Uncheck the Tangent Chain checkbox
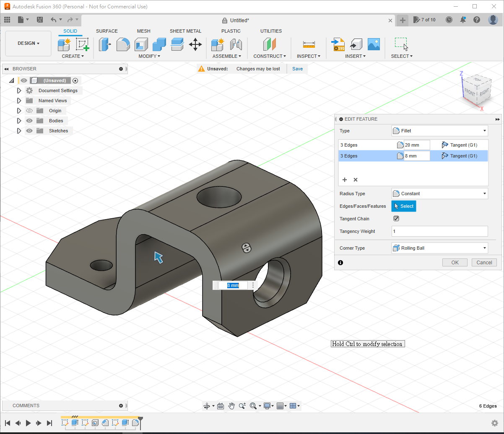 point(396,219)
